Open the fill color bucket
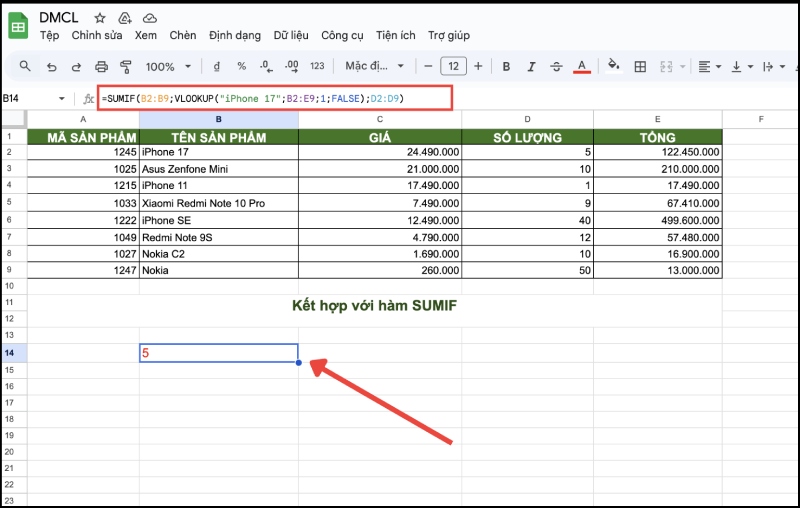Screen dimensions: 800x508 click(x=614, y=66)
